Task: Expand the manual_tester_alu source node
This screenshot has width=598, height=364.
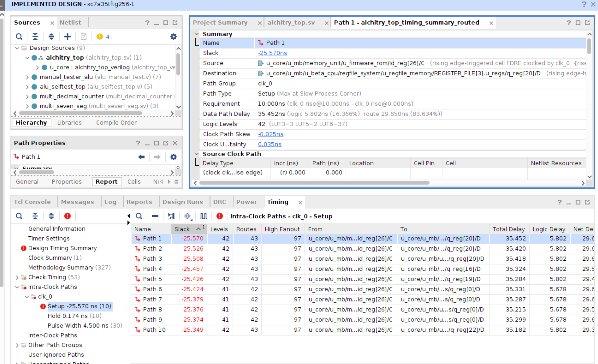Action: tap(27, 77)
